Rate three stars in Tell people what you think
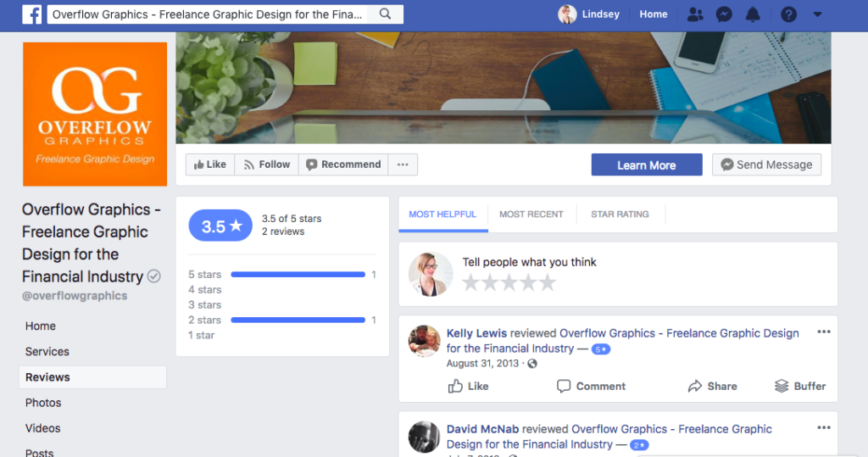This screenshot has height=457, width=868. tap(509, 282)
